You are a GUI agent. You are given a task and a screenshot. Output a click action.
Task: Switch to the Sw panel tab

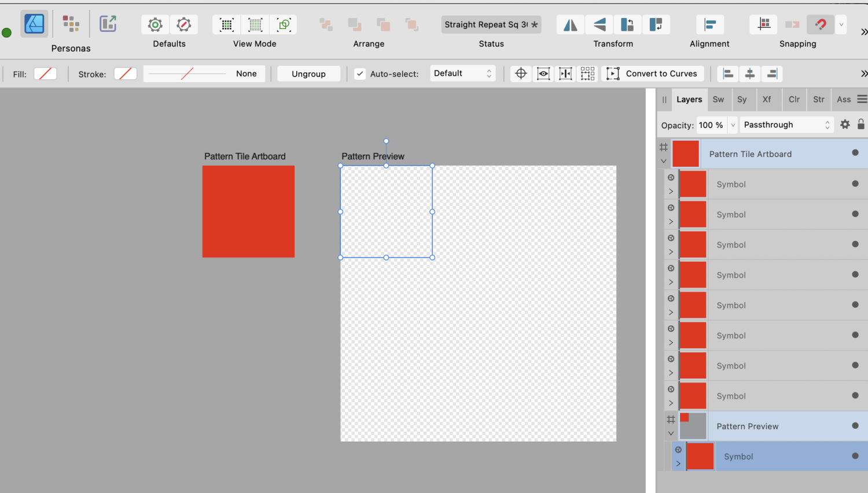tap(719, 99)
